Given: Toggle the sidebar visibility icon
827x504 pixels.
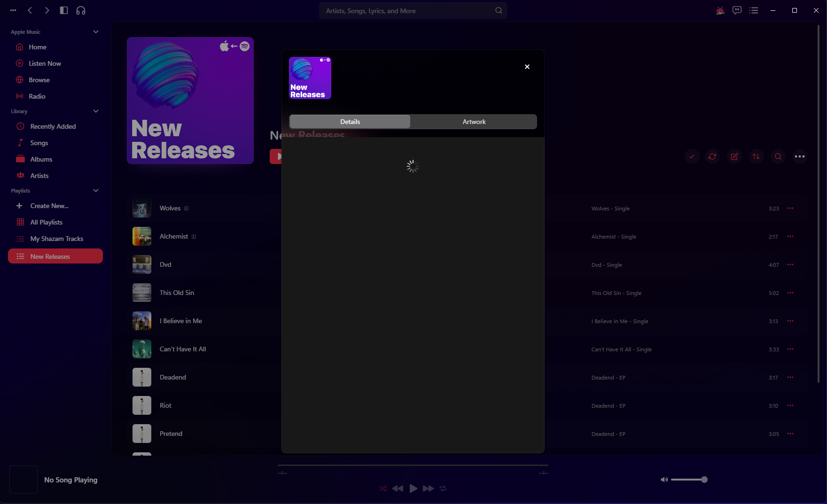Looking at the screenshot, I should pyautogui.click(x=64, y=10).
